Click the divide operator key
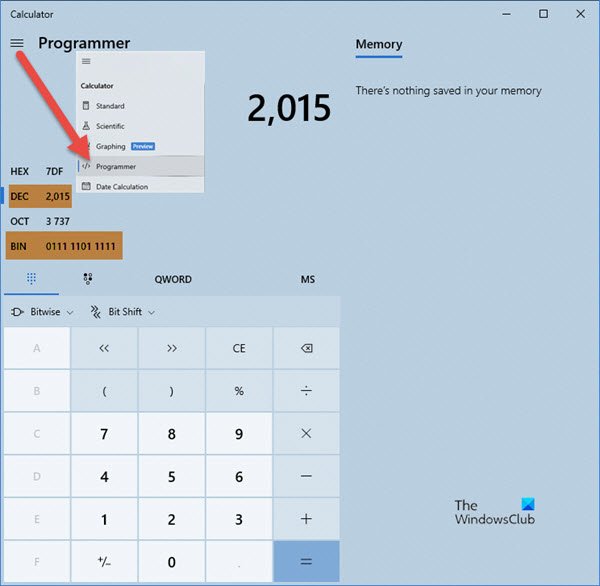The image size is (600, 586). point(307,391)
